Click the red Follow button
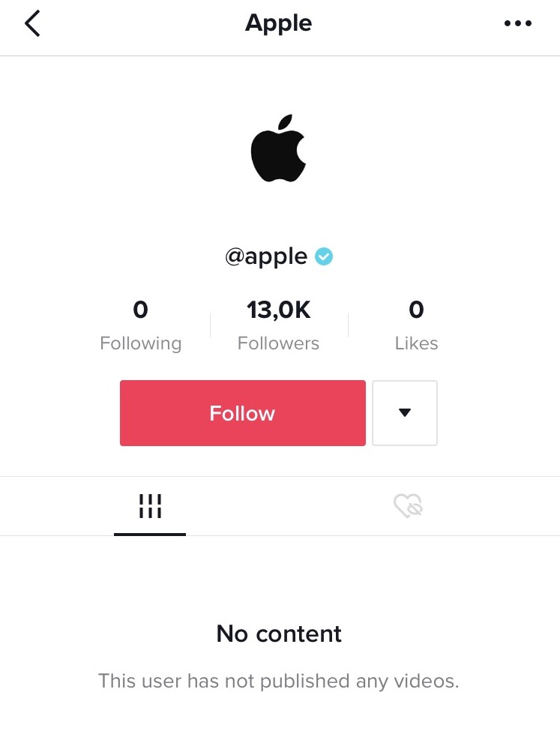 click(243, 413)
